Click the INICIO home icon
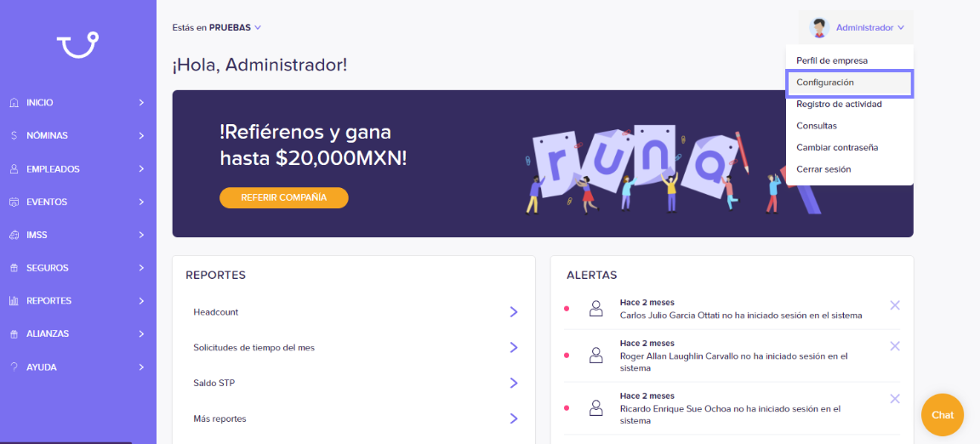Screen dimensions: 980x444 [14, 103]
